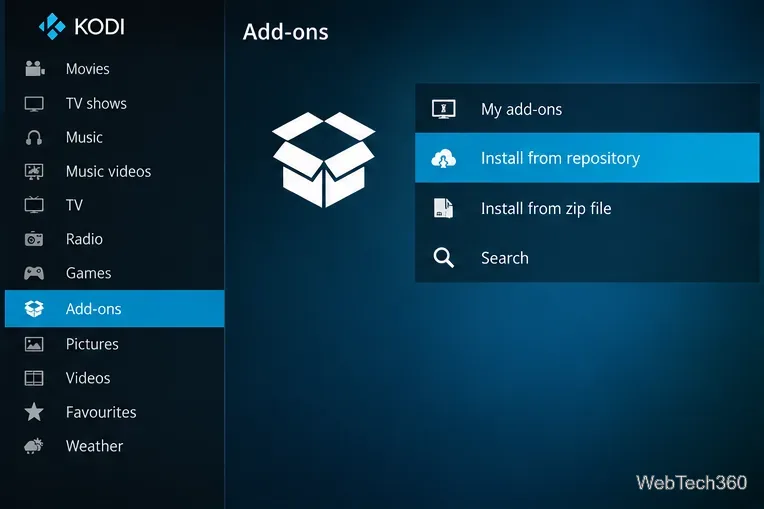Click the KODI title text
Screen dimensions: 764x509
point(99,27)
